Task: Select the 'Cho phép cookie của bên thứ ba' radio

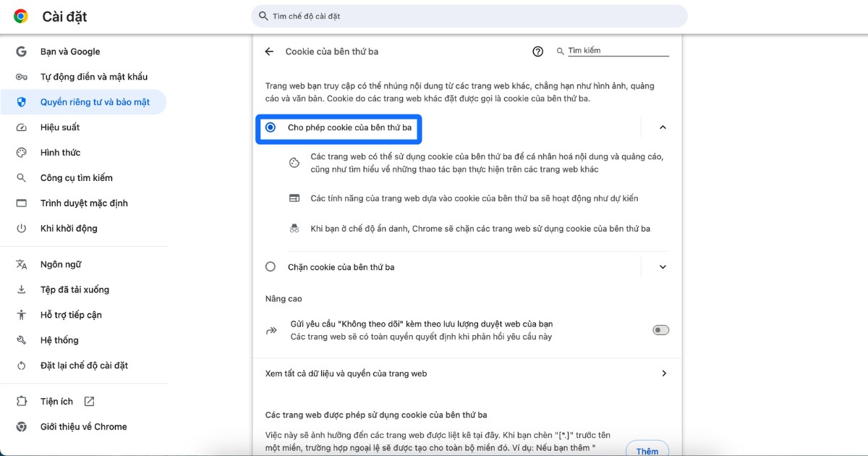Action: click(x=271, y=126)
